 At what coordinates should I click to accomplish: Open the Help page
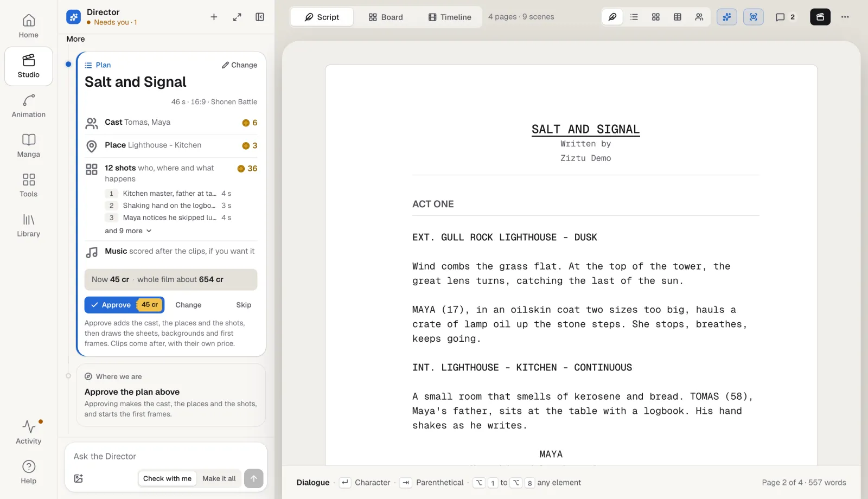click(x=29, y=472)
